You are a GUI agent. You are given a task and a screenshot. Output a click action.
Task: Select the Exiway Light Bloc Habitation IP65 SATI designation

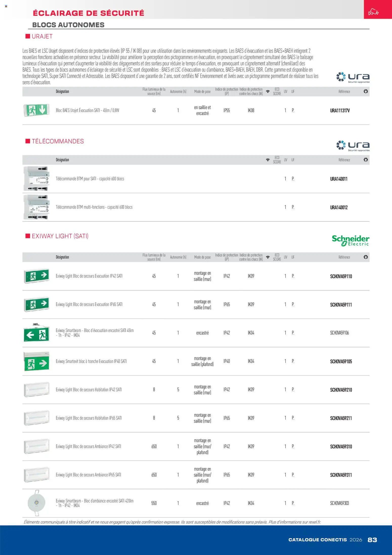pos(89,418)
